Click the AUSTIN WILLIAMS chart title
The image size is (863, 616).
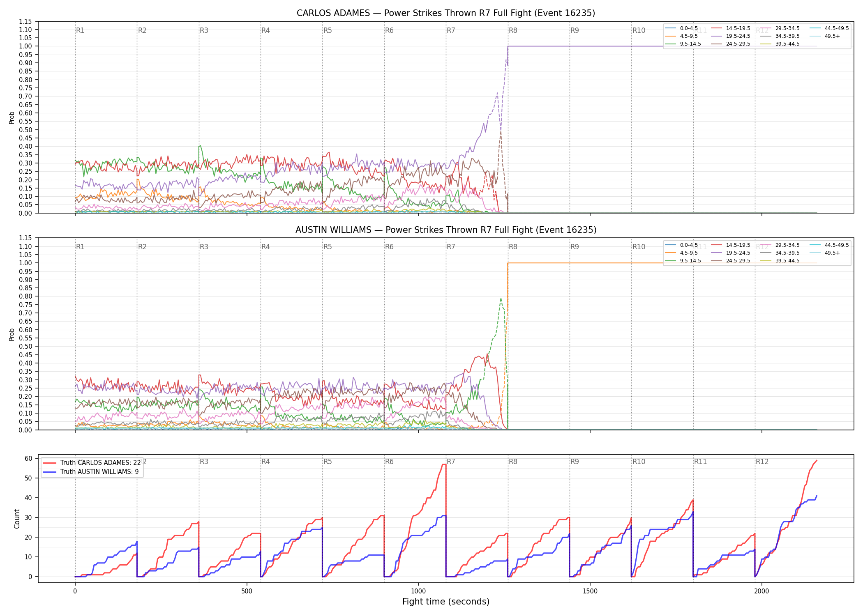coord(446,230)
